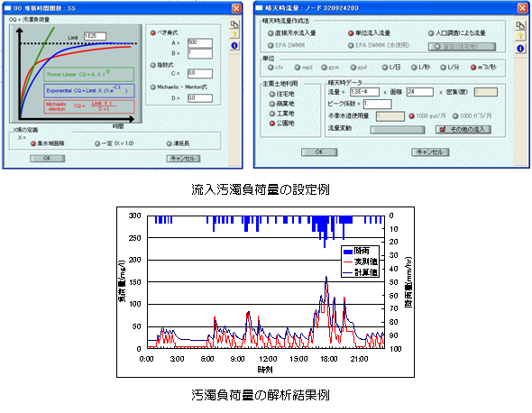Click the copy icon in SS dialog sidebar

[x=234, y=24]
